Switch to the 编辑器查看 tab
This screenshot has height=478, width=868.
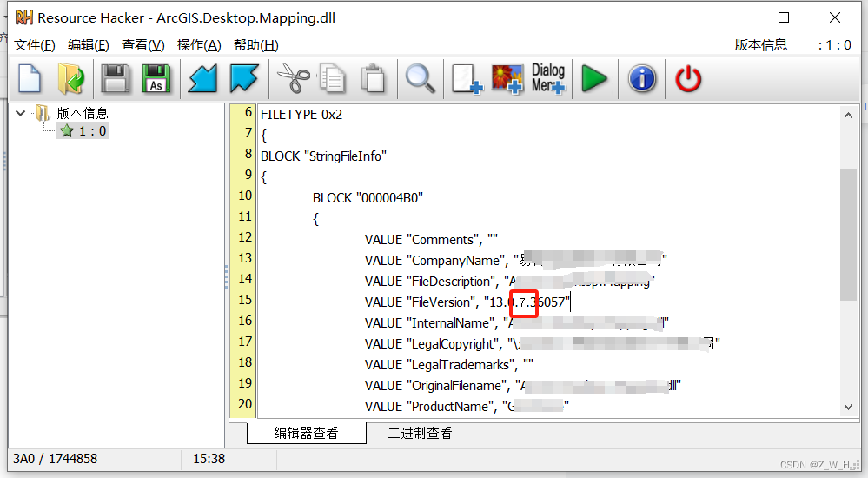click(306, 433)
